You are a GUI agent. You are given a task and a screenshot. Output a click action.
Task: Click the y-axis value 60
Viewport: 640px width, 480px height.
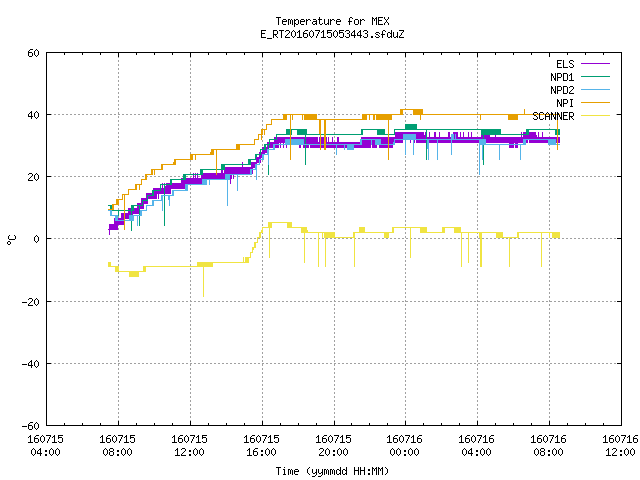(x=33, y=53)
